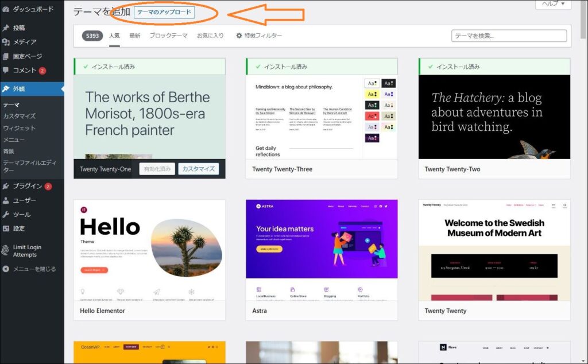Click the テーマのアップロード button
The width and height of the screenshot is (588, 364).
coord(164,12)
